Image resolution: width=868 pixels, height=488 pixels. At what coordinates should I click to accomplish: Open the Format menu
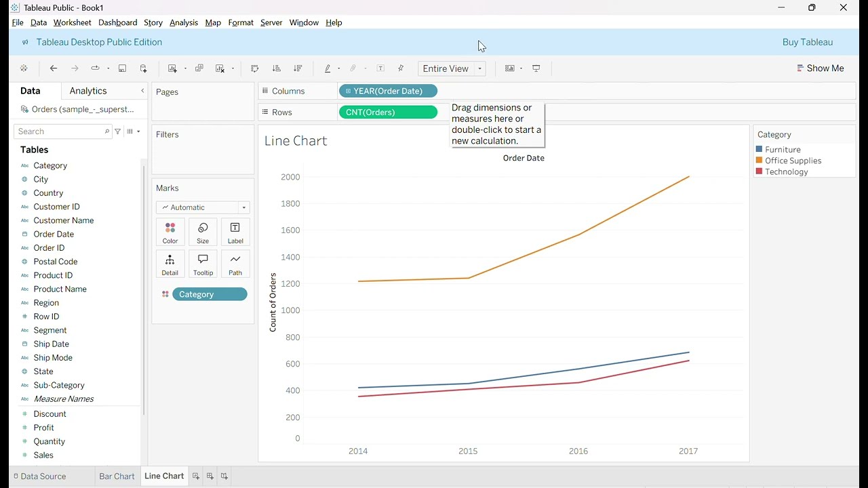click(x=241, y=22)
